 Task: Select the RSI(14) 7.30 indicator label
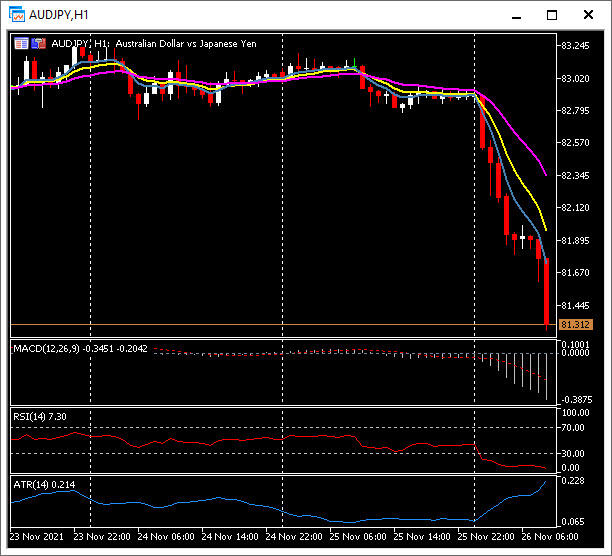point(40,417)
